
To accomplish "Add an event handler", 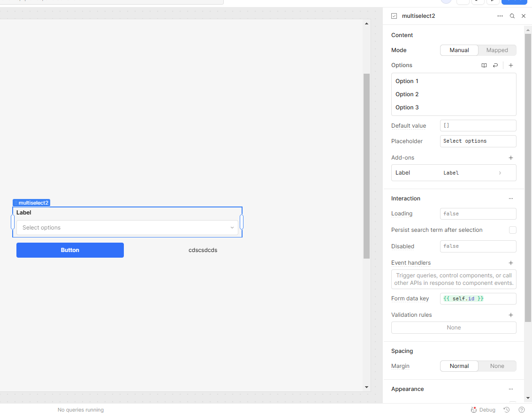I will (x=510, y=263).
